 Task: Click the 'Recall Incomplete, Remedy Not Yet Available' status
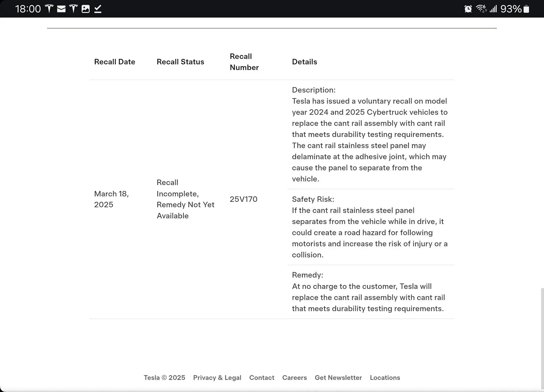pyautogui.click(x=185, y=199)
